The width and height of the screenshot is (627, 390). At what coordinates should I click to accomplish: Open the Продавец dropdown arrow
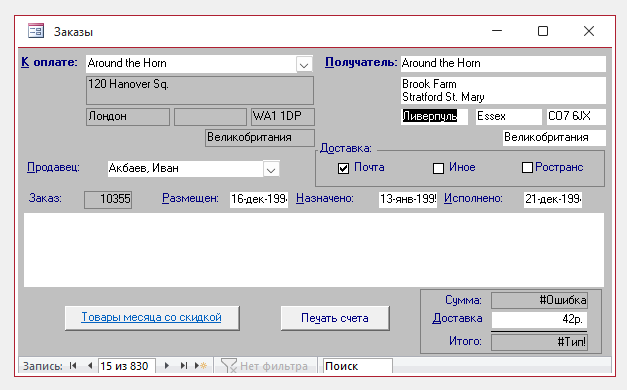click(x=271, y=170)
